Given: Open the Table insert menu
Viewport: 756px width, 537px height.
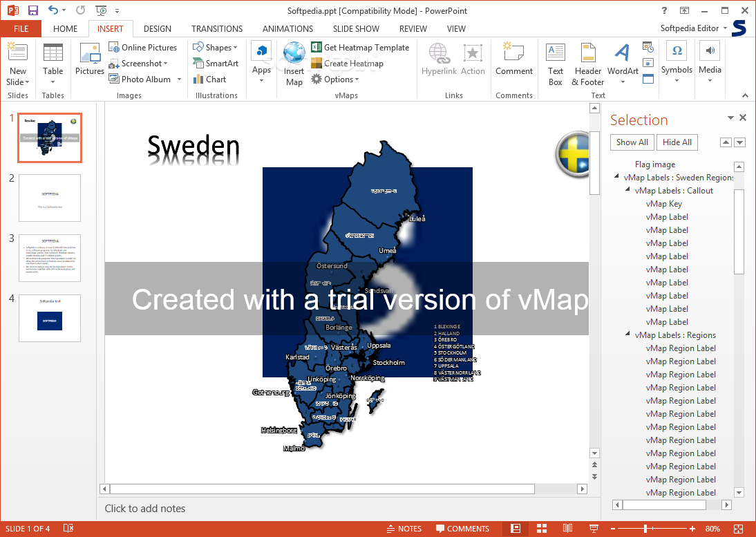Looking at the screenshot, I should coord(53,64).
